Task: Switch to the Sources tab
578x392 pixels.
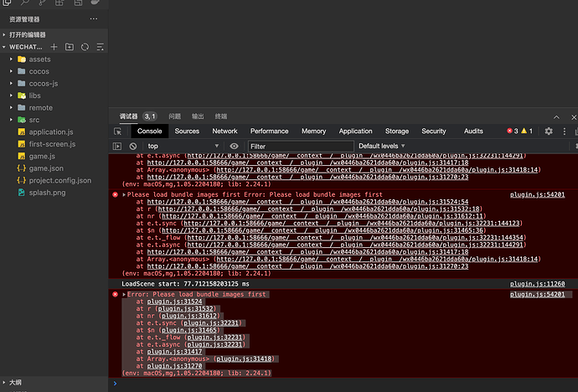Action: tap(187, 132)
